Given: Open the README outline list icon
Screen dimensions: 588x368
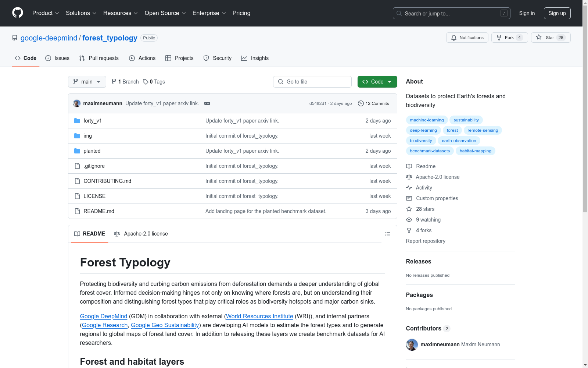Looking at the screenshot, I should click(x=387, y=234).
